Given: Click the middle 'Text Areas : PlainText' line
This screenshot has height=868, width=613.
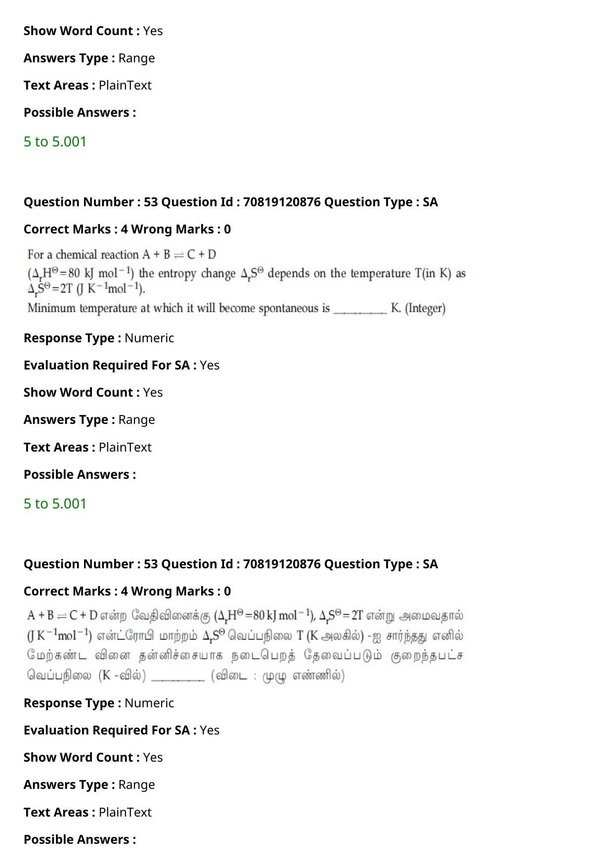Looking at the screenshot, I should coord(88,447).
